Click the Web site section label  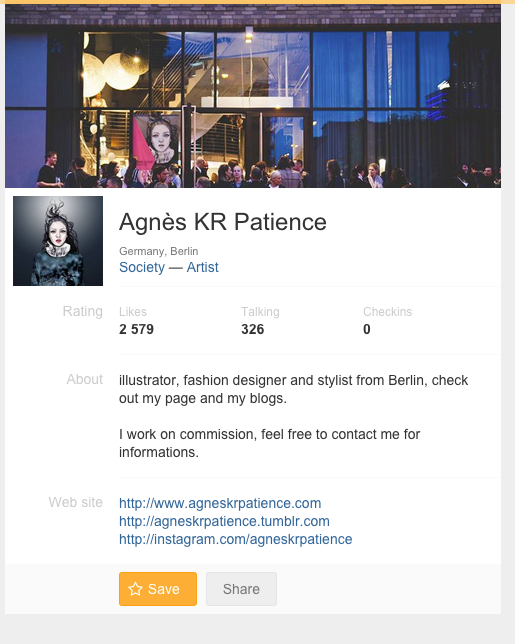coord(76,502)
